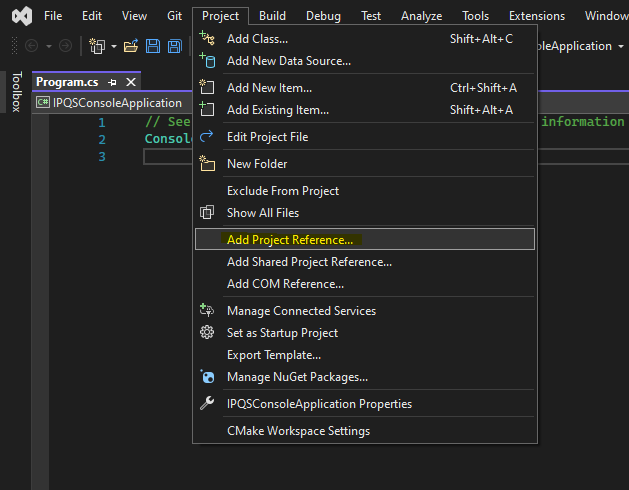Choose Add Existing Item...
Viewport: 629px width, 490px height.
pos(365,110)
